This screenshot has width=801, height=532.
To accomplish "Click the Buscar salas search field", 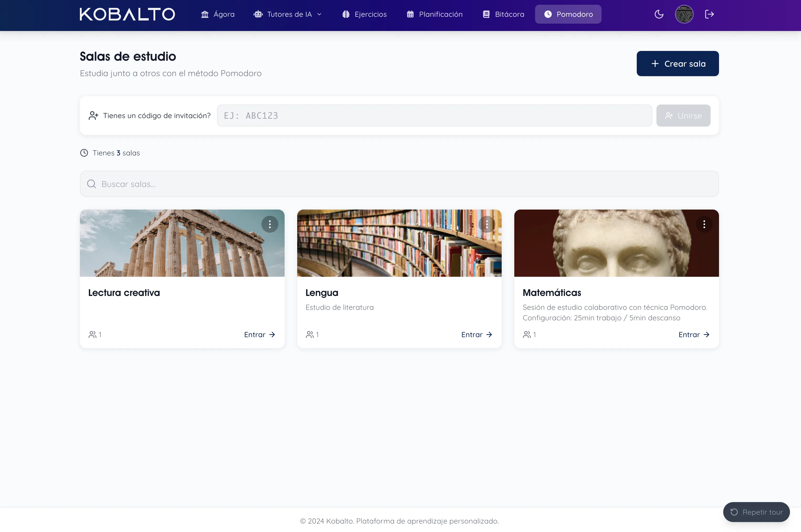I will pyautogui.click(x=399, y=184).
